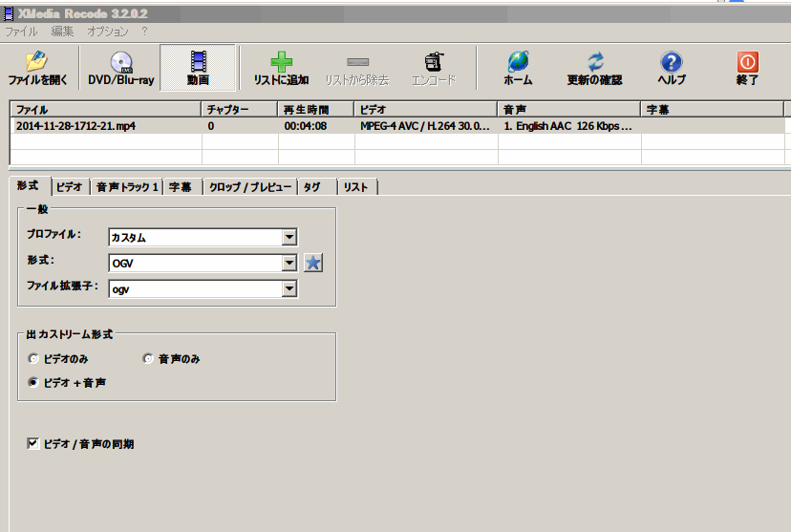Select ビデオのみ radio button
Image resolution: width=791 pixels, height=532 pixels.
click(33, 358)
